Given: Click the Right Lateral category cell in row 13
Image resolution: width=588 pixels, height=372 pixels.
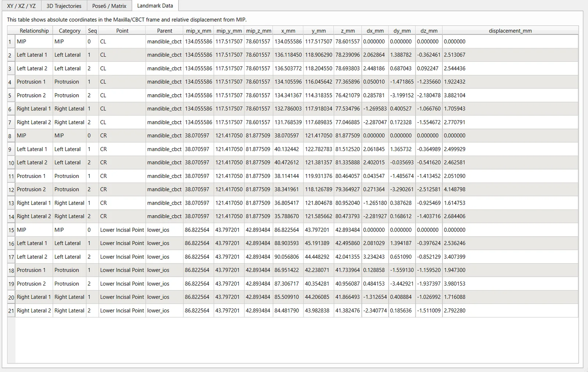Looking at the screenshot, I should [69, 203].
